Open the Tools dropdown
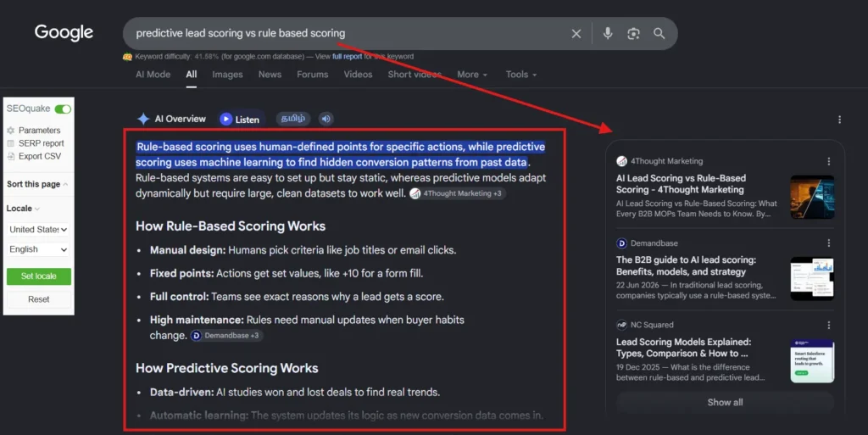Viewport: 868px width, 435px height. pyautogui.click(x=521, y=74)
